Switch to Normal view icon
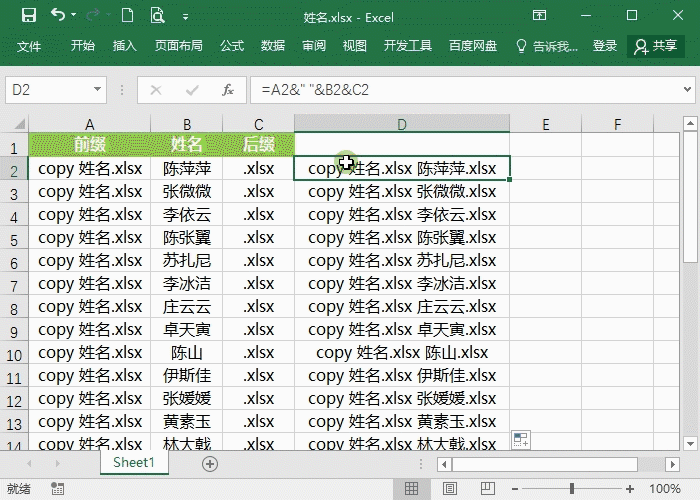The image size is (700, 500). click(x=411, y=488)
